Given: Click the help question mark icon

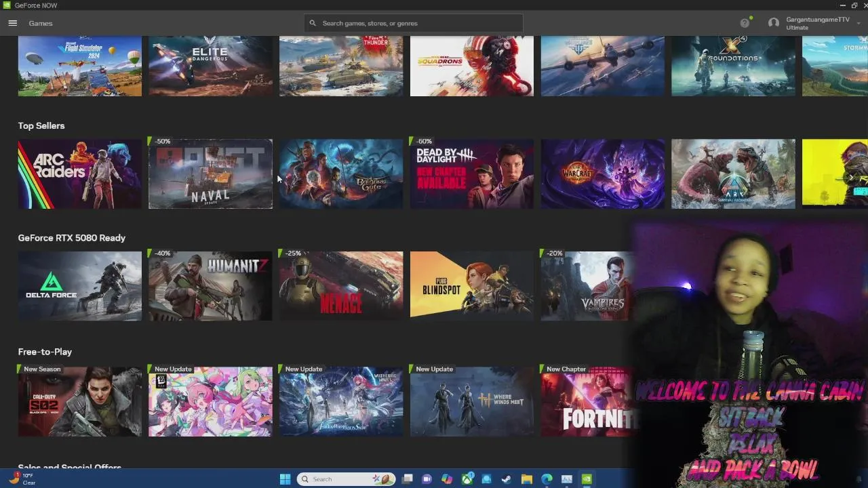Looking at the screenshot, I should point(745,23).
